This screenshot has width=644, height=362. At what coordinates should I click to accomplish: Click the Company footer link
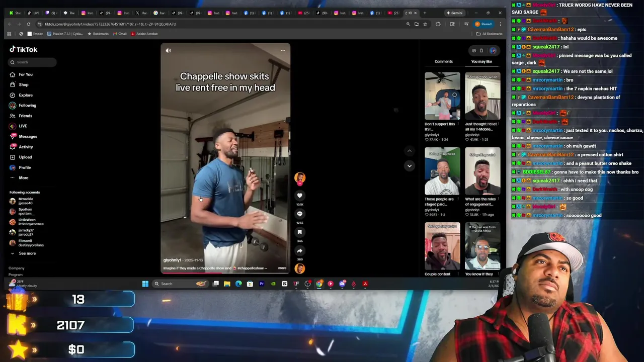click(x=17, y=268)
